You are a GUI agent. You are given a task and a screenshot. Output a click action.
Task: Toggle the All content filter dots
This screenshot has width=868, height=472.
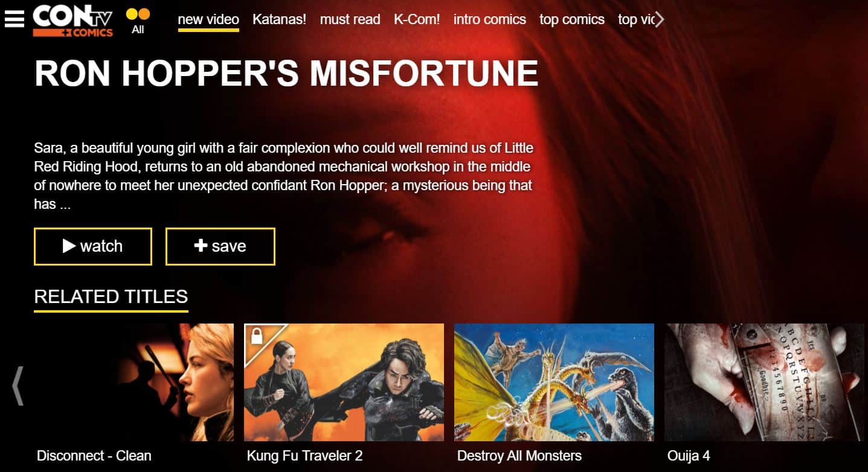[138, 20]
